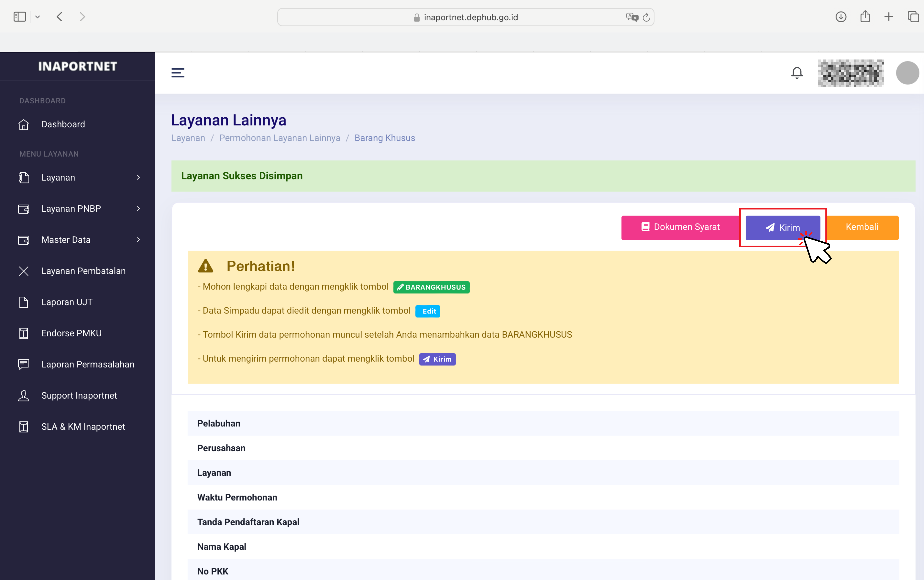Click the Share icon in Safari toolbar
Image resolution: width=924 pixels, height=580 pixels.
[x=865, y=17]
